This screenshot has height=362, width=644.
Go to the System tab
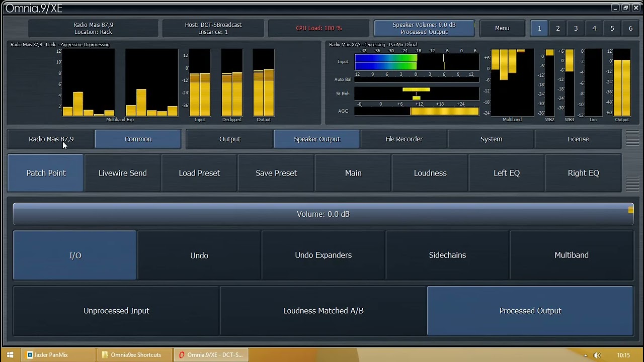coord(491,139)
